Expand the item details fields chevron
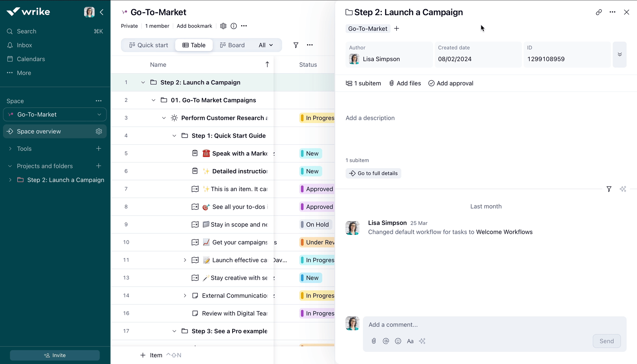 coord(620,54)
